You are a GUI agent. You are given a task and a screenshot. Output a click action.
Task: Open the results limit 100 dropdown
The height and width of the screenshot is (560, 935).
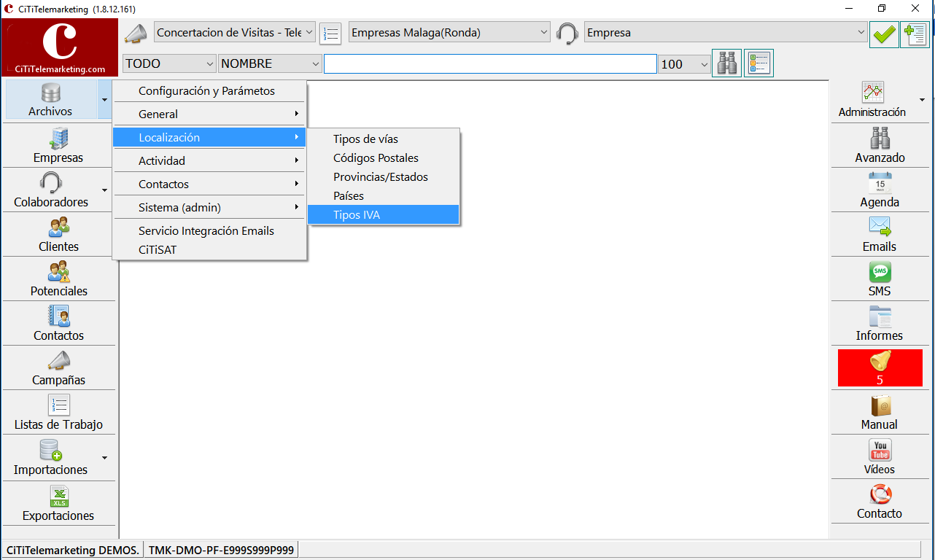pyautogui.click(x=683, y=63)
